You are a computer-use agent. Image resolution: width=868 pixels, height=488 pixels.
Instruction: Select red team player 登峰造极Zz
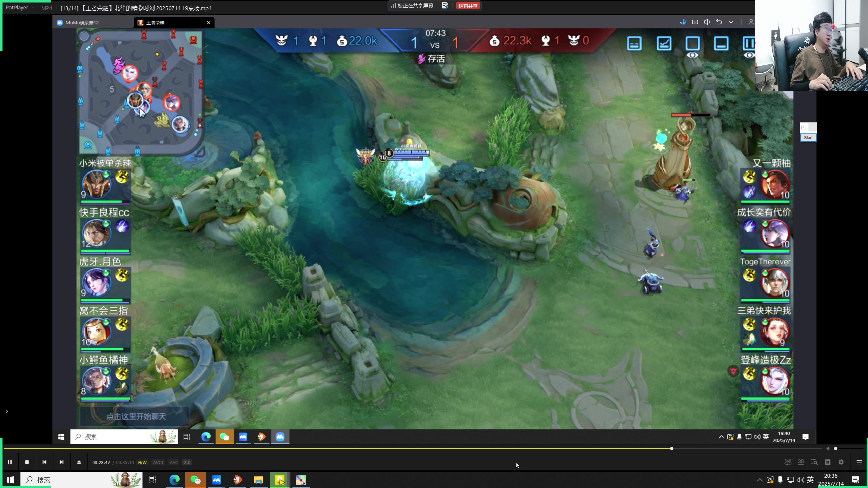(775, 381)
